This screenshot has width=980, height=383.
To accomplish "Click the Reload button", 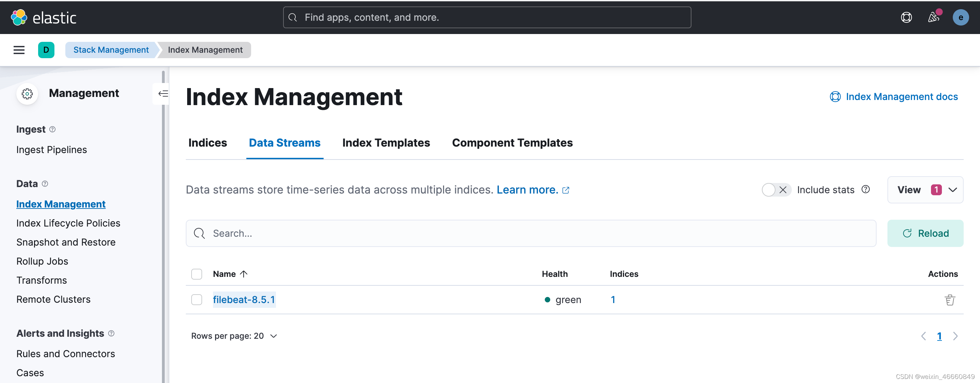I will pos(925,233).
